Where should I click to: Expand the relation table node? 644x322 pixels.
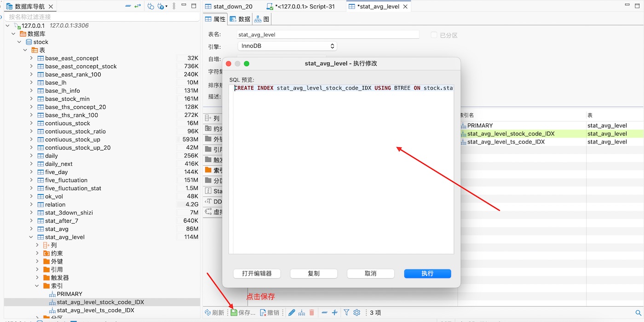(x=31, y=205)
